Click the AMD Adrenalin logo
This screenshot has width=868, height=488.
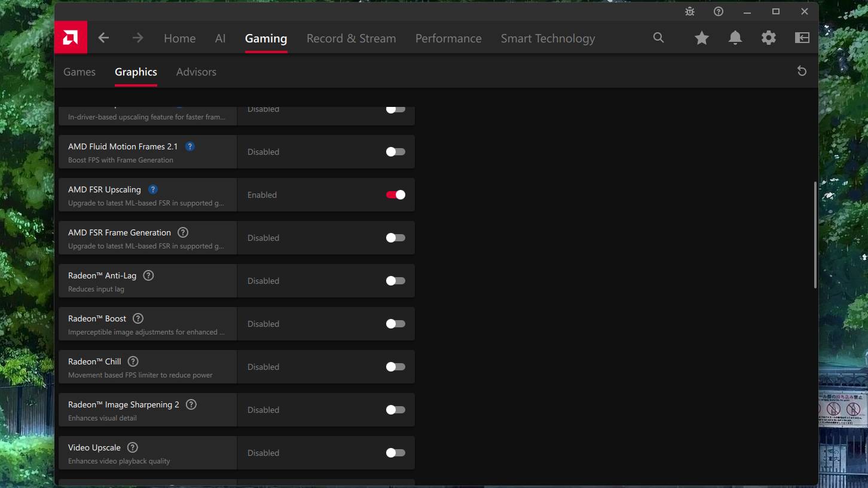click(70, 36)
